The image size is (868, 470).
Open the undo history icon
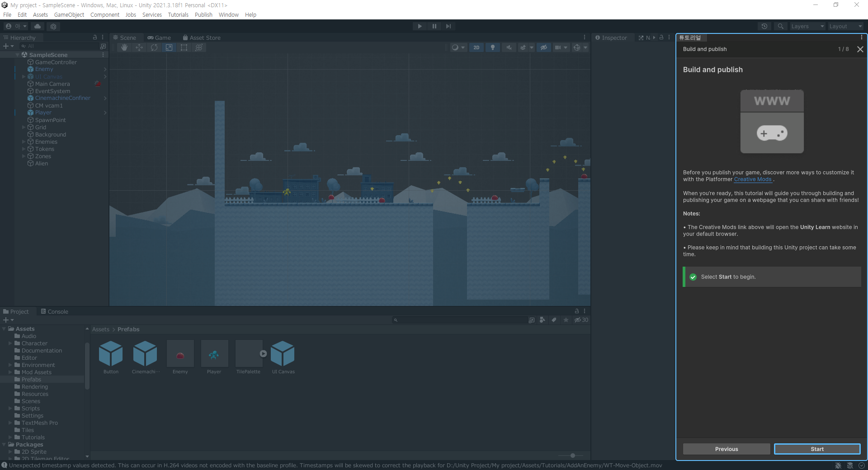point(764,26)
